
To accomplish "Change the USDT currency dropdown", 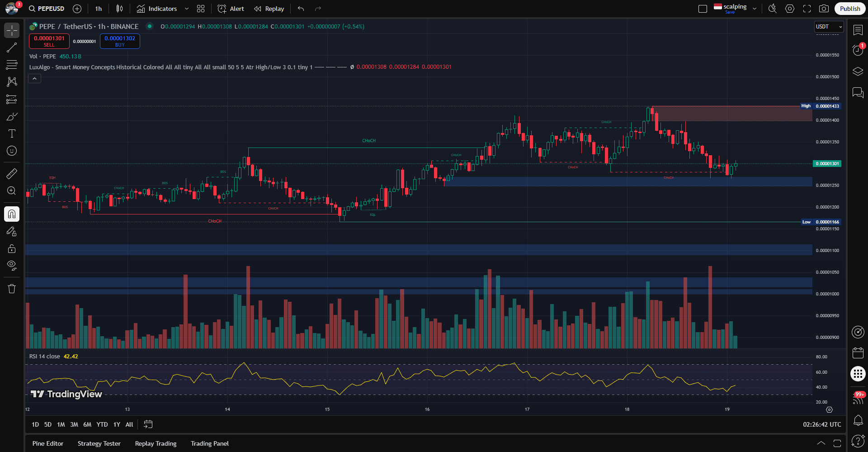I will 829,27.
